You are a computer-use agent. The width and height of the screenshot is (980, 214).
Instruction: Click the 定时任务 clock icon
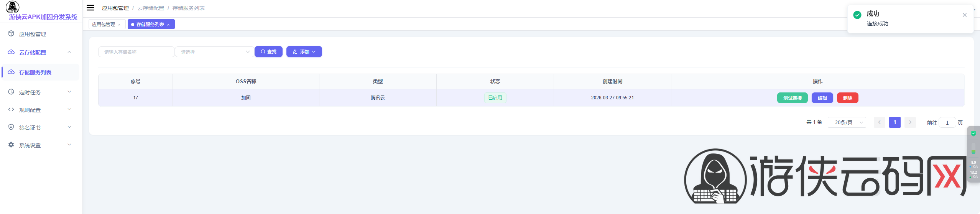pos(11,92)
